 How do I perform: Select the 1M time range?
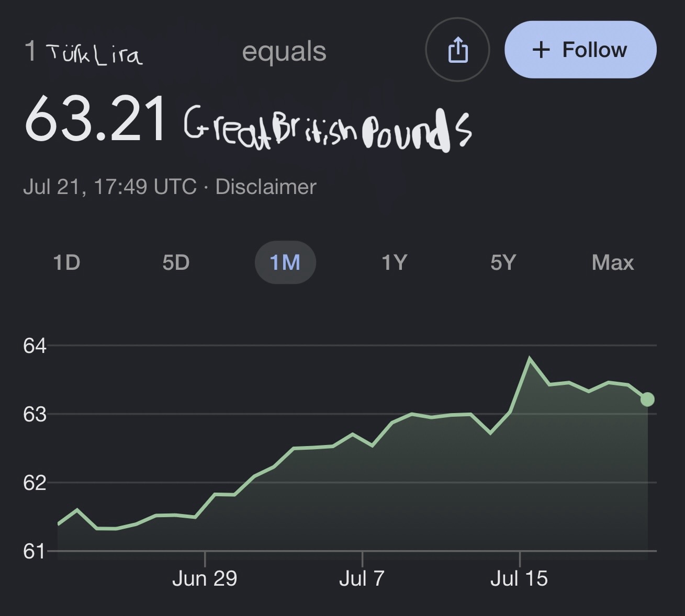(285, 262)
